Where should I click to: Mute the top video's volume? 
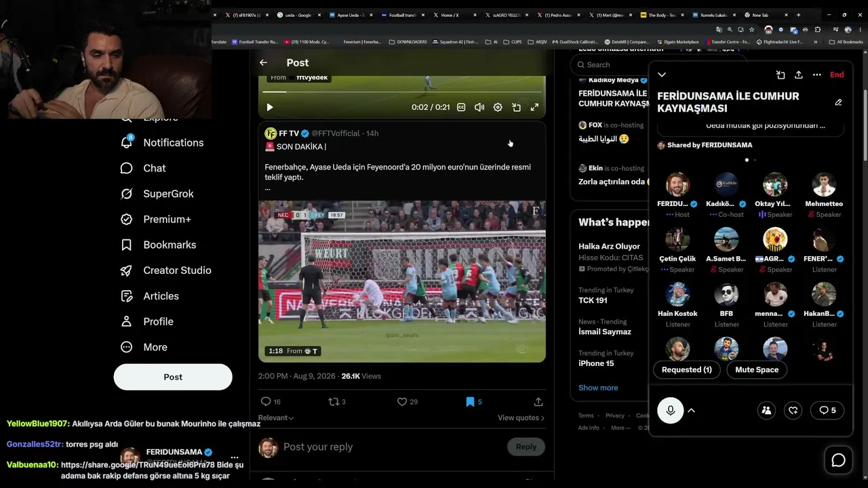pyautogui.click(x=479, y=107)
